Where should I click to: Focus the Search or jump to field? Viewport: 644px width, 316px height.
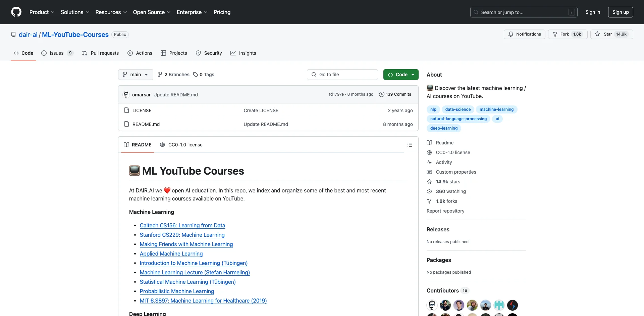pyautogui.click(x=524, y=12)
